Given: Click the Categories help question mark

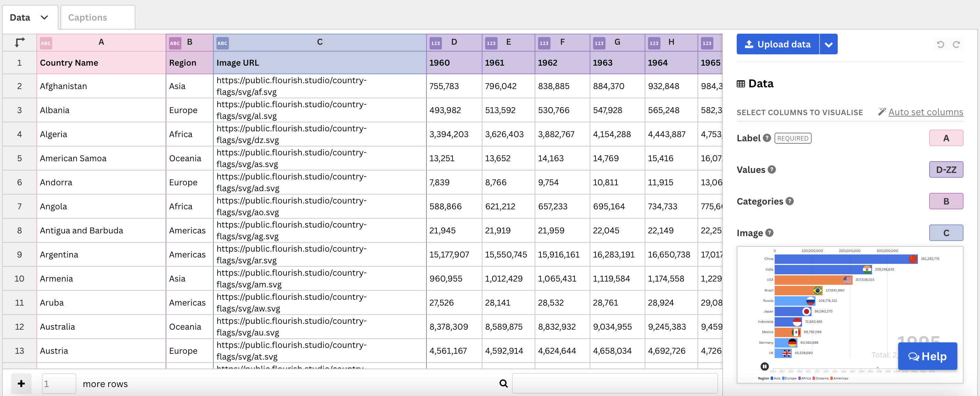Looking at the screenshot, I should 790,201.
